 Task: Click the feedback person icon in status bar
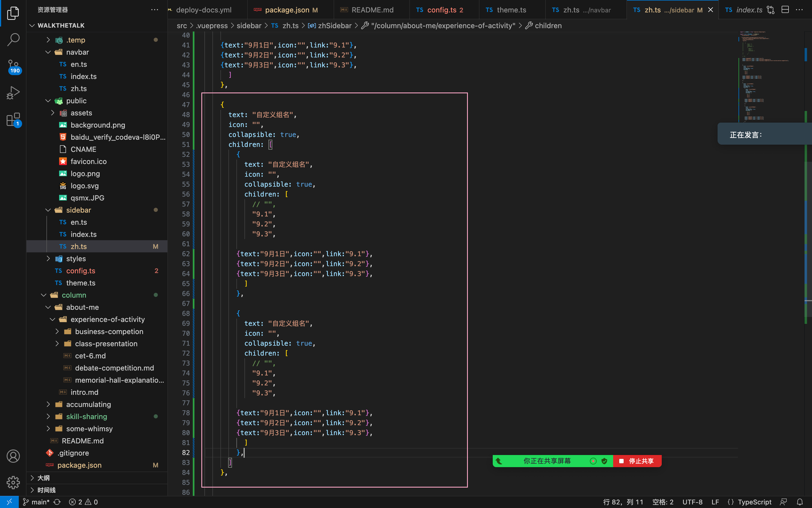point(784,502)
